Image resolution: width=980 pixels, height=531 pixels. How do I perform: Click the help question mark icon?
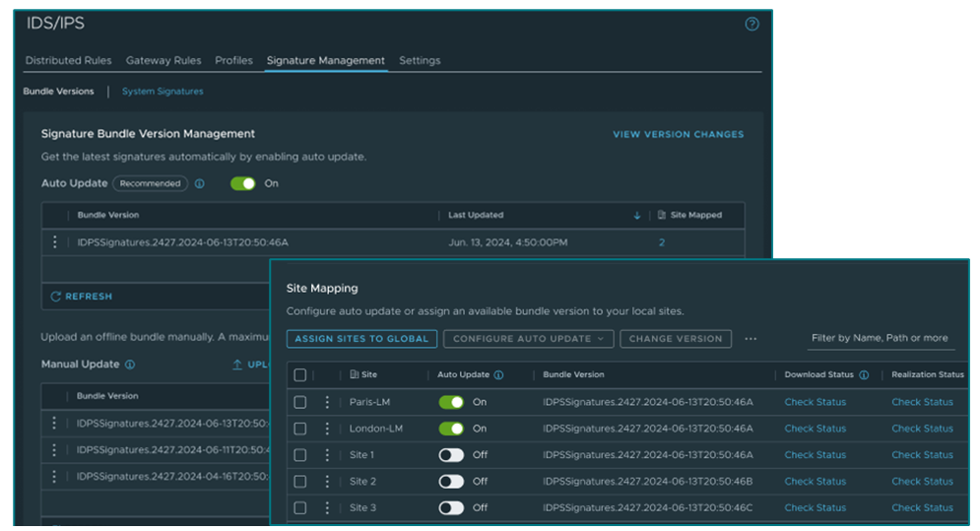[752, 25]
